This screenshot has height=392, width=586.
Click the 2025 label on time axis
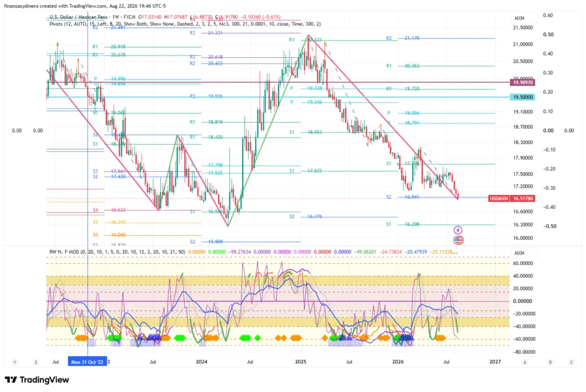tap(300, 362)
